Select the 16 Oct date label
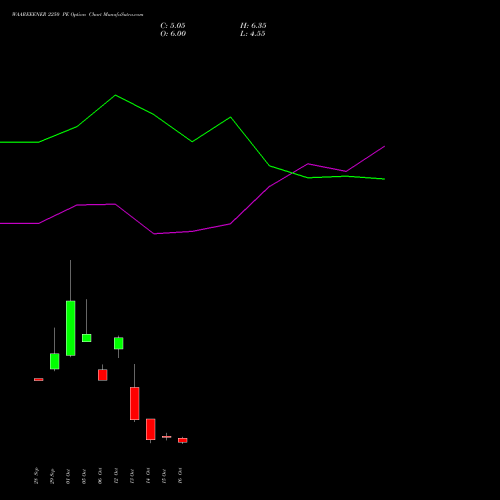Viewport: 500px width, 500px height. click(x=180, y=476)
